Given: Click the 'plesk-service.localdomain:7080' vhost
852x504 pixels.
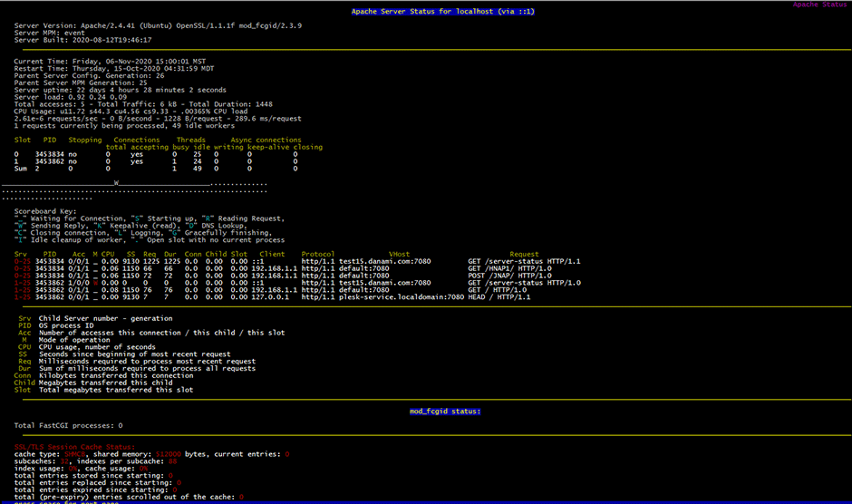Looking at the screenshot, I should (402, 296).
